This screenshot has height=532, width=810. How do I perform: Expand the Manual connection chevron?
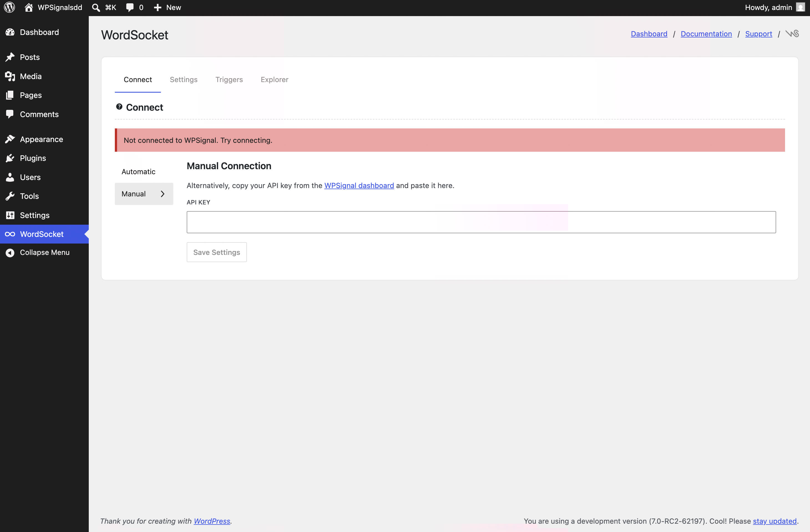(x=162, y=194)
